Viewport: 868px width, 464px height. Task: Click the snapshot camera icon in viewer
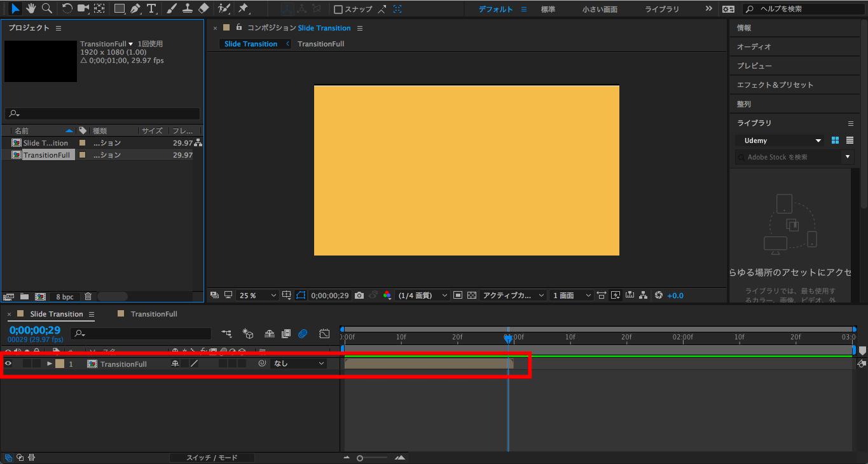359,296
